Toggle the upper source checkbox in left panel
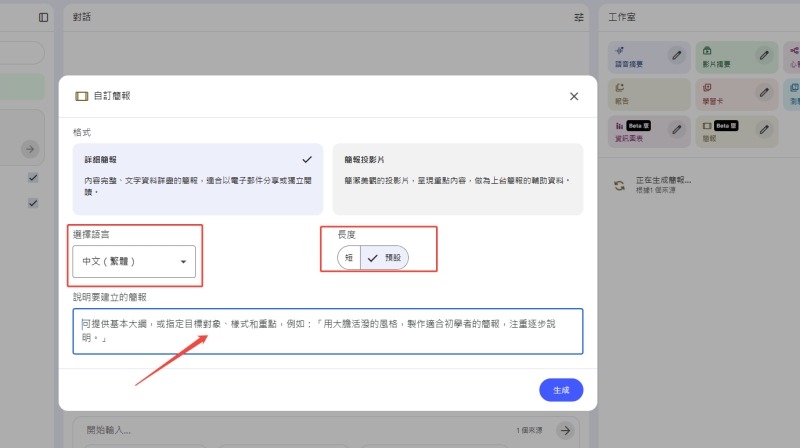 33,178
